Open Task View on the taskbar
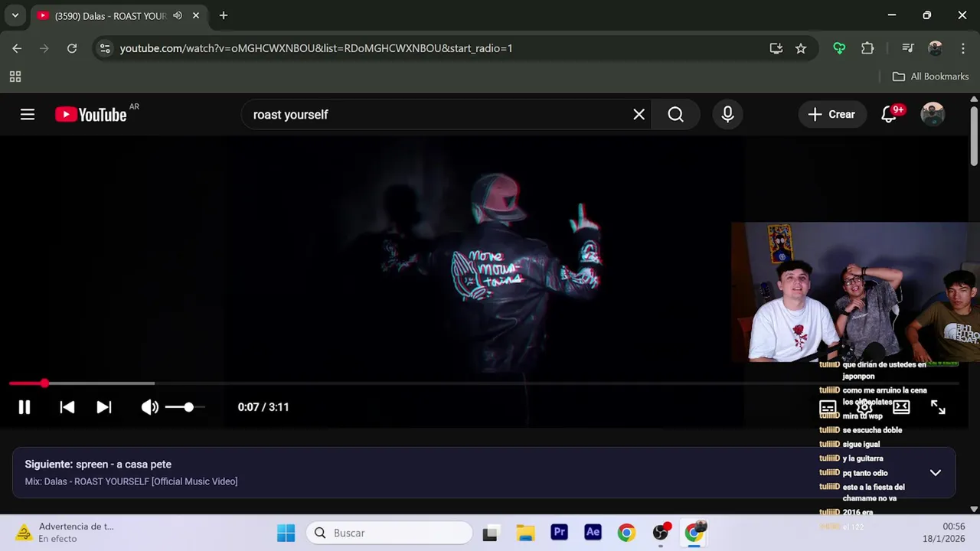 click(490, 533)
